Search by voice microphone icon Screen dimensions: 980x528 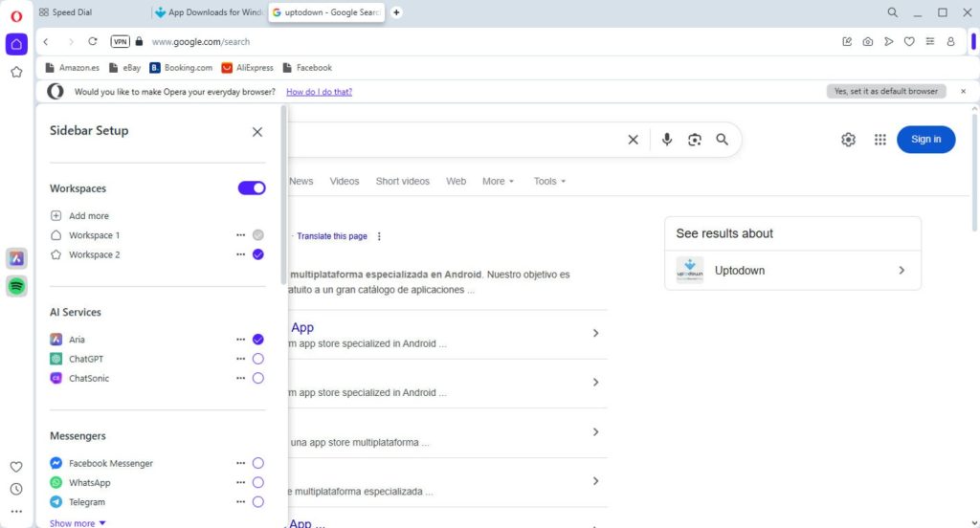[x=667, y=140]
